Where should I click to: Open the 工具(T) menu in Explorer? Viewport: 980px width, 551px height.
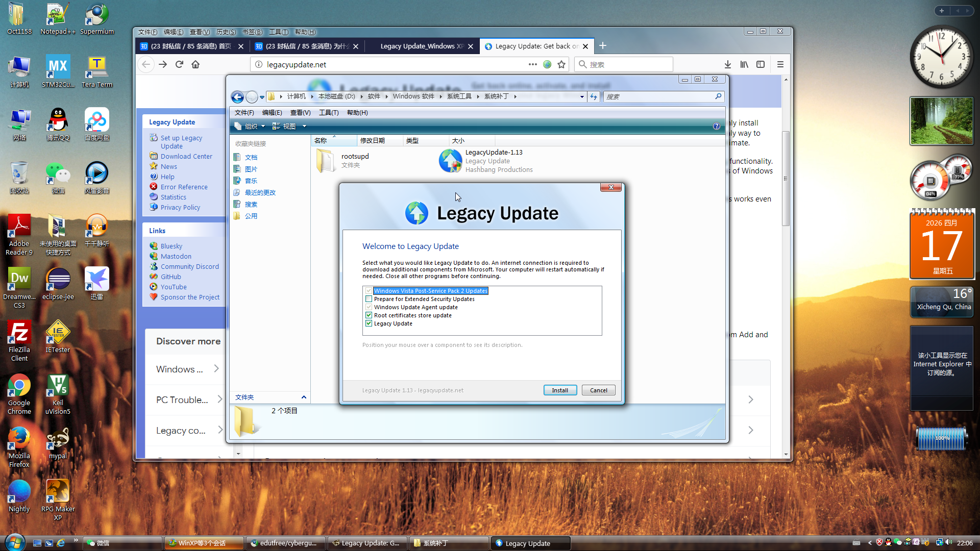click(328, 112)
